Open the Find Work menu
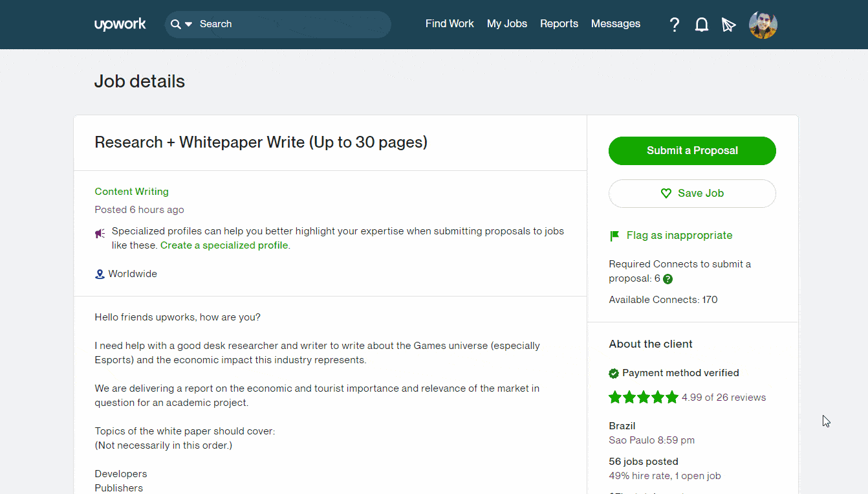 pyautogui.click(x=450, y=24)
